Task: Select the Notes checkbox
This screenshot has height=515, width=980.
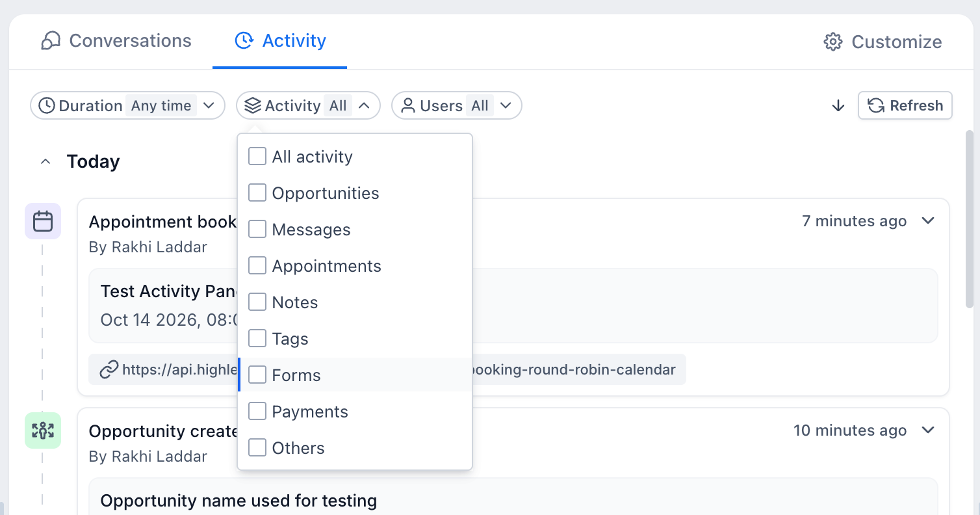Action: [257, 302]
